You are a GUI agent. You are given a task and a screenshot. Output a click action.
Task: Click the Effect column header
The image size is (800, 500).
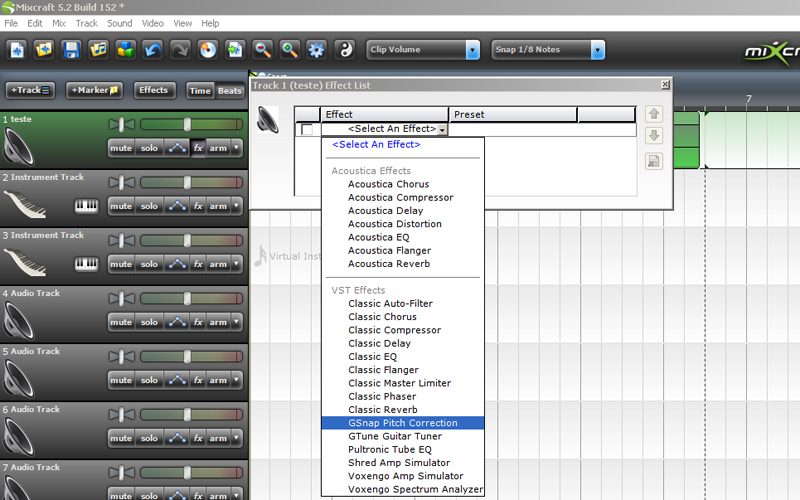[x=384, y=114]
